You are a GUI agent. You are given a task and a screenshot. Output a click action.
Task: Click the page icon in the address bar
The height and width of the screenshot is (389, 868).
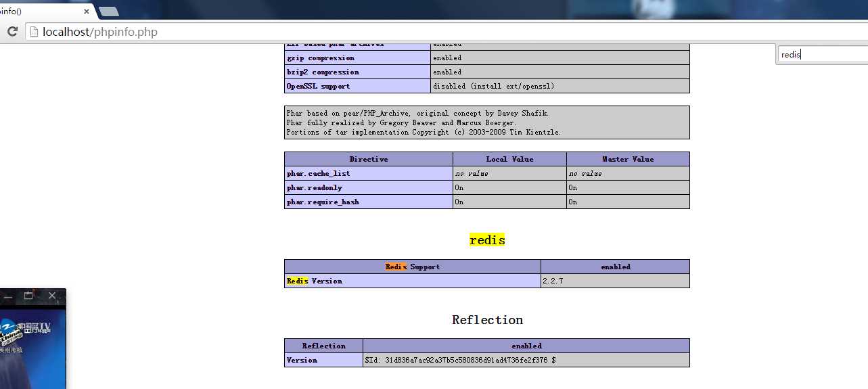point(34,32)
